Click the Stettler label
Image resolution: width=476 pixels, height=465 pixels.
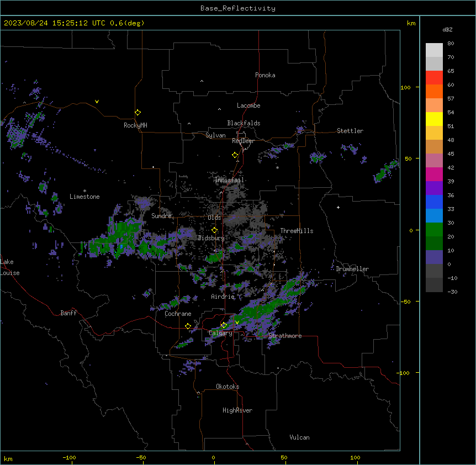coord(350,131)
